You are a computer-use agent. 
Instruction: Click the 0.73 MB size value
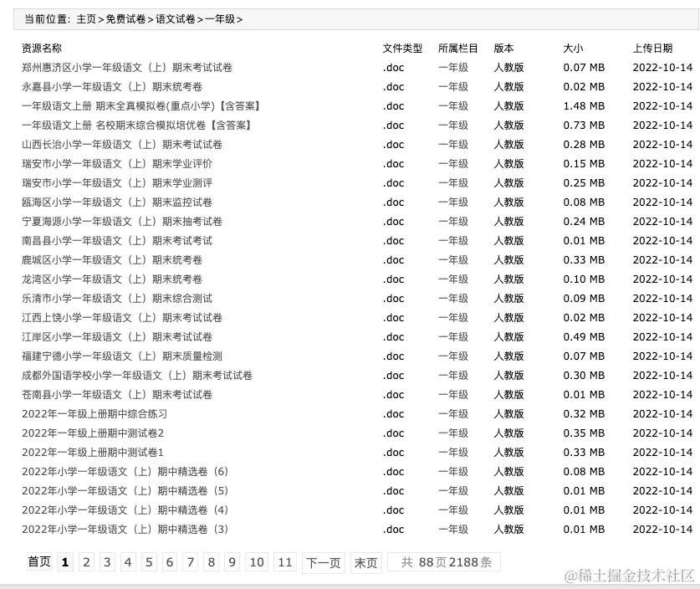point(584,125)
